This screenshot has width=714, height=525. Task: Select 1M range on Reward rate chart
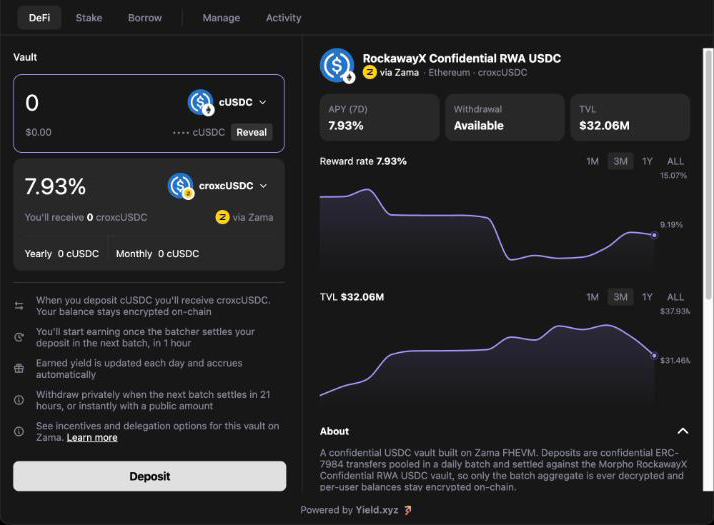[x=592, y=161]
